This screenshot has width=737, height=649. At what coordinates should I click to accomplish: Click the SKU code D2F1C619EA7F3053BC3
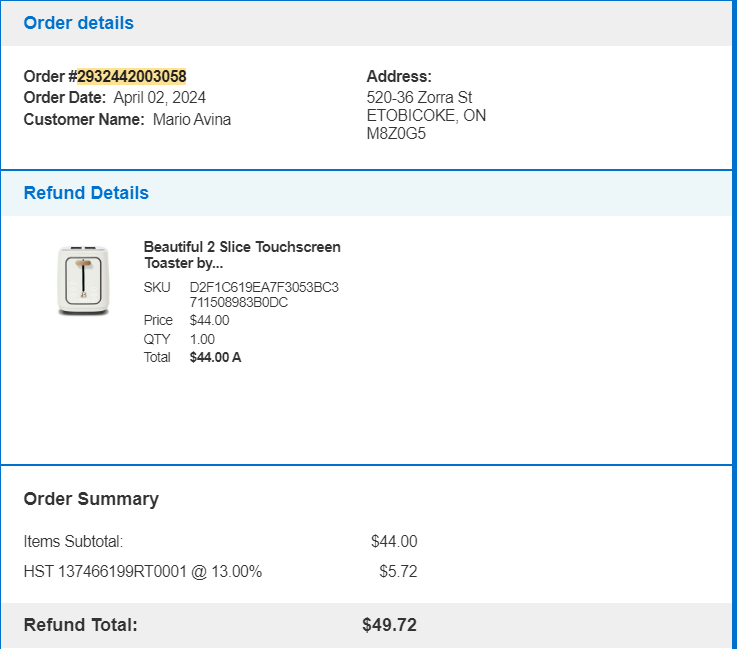click(264, 287)
